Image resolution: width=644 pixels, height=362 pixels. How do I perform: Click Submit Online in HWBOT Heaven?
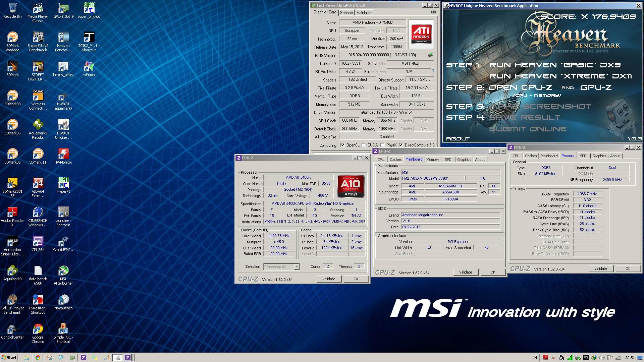pos(528,129)
